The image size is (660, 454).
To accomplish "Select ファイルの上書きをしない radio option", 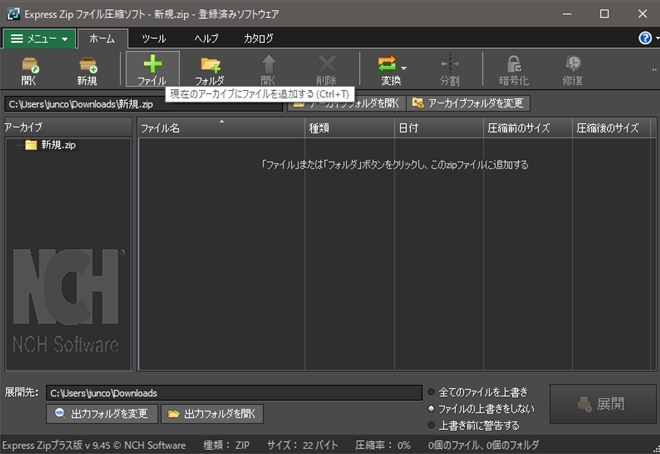I will (x=481, y=409).
